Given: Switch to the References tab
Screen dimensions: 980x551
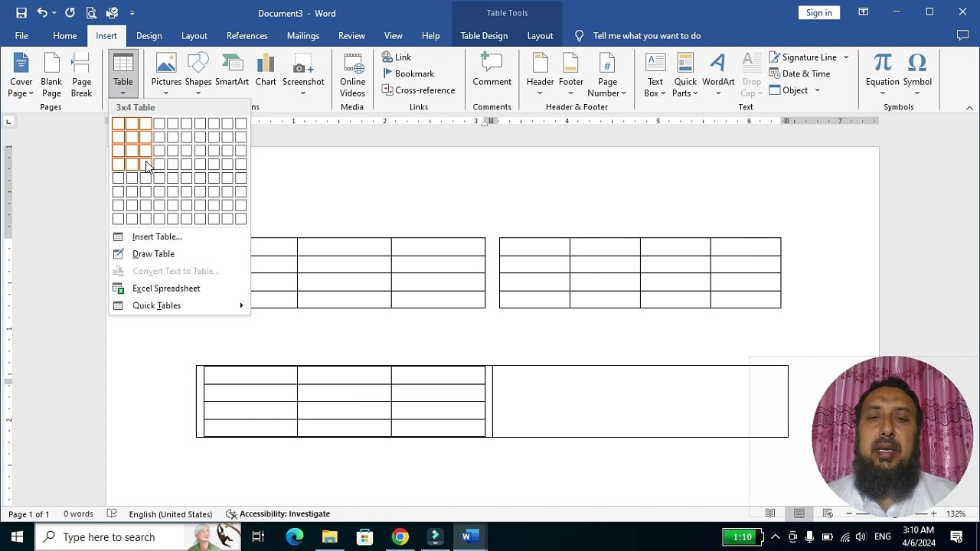Looking at the screenshot, I should click(x=247, y=36).
